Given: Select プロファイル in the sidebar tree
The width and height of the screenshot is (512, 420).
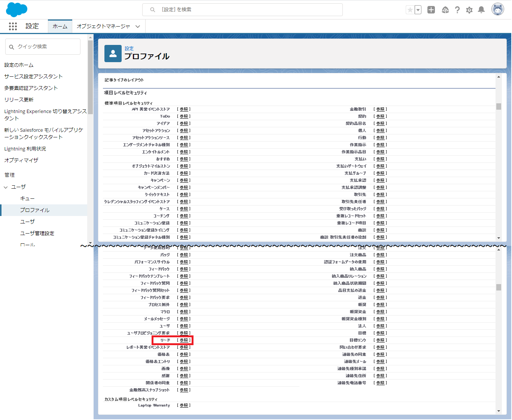Looking at the screenshot, I should tap(35, 210).
